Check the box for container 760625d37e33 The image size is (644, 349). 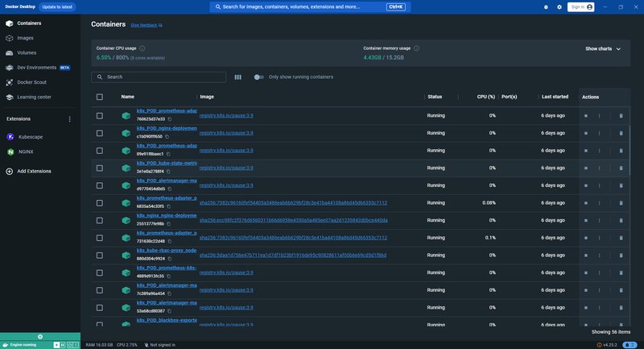100,116
